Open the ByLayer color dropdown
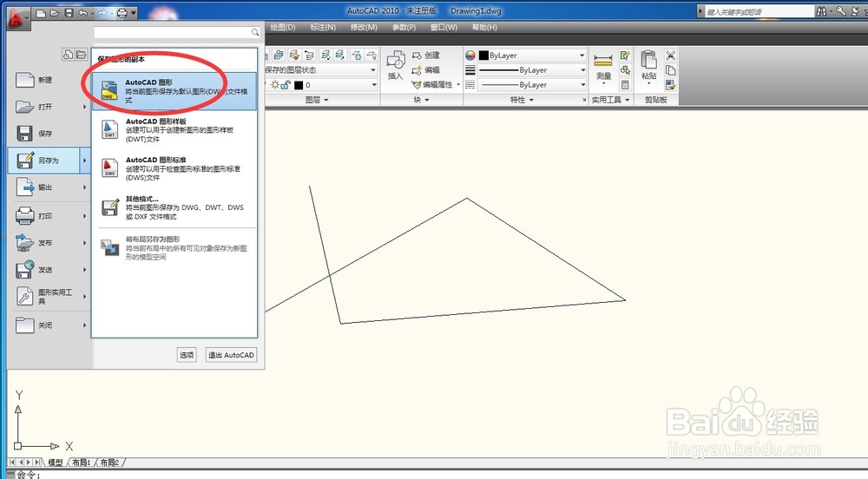 tap(582, 56)
